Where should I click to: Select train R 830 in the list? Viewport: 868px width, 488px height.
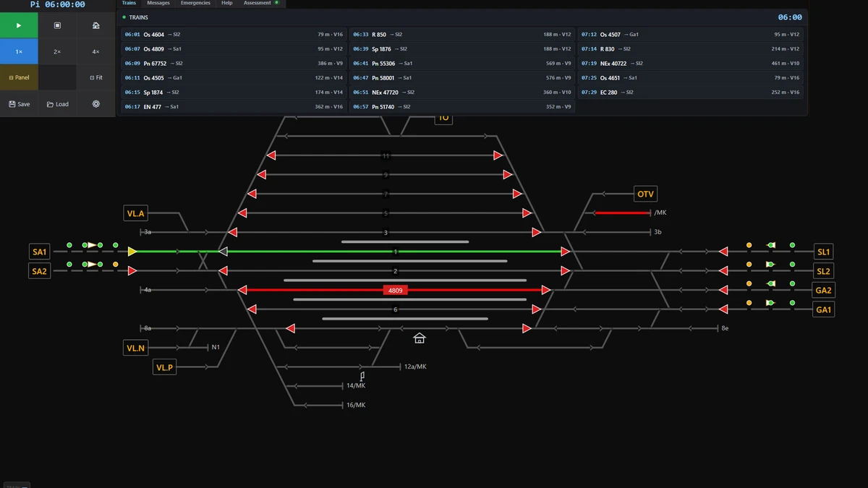click(x=691, y=48)
